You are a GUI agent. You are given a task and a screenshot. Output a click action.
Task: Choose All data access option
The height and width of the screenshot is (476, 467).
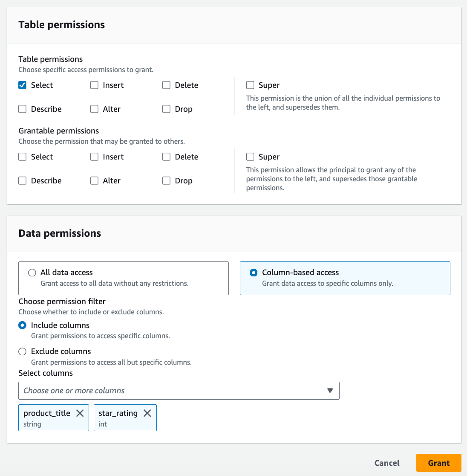(x=32, y=273)
